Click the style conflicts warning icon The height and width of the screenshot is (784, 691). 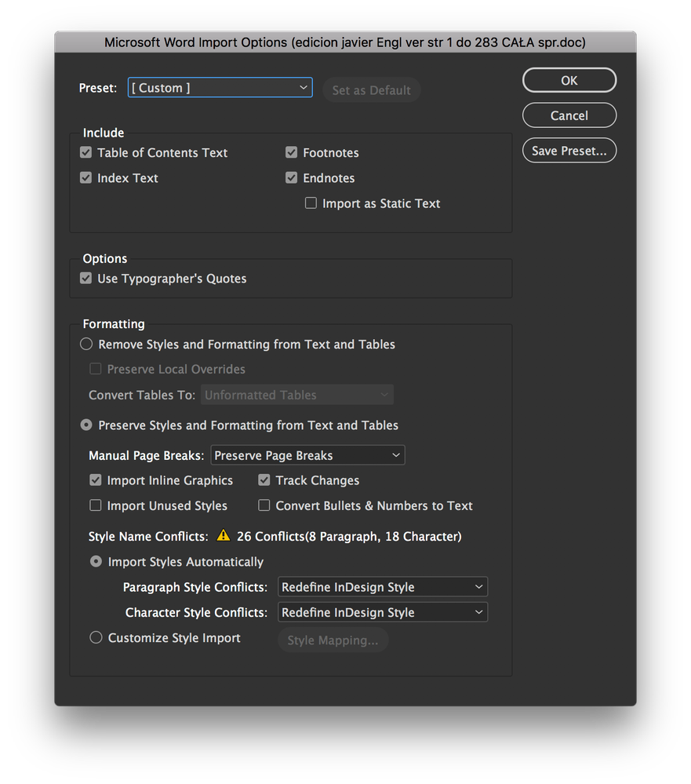[224, 536]
